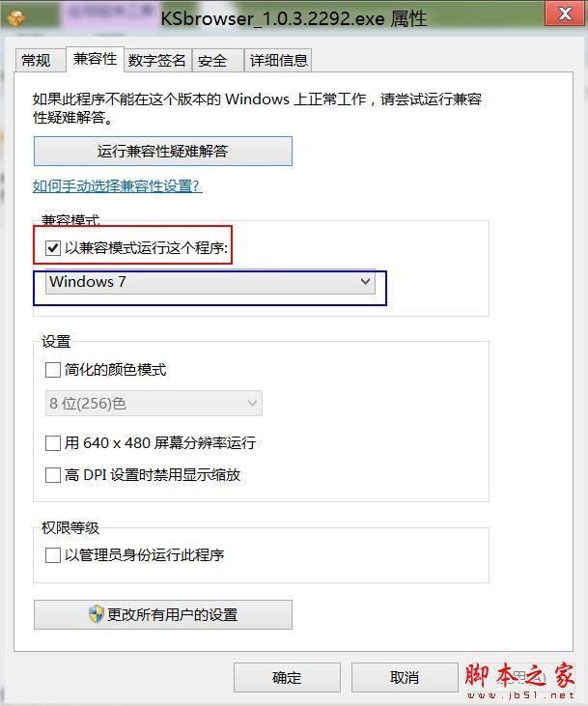
Task: Open the Windows 7 compatibility dropdown
Action: pyautogui.click(x=210, y=282)
